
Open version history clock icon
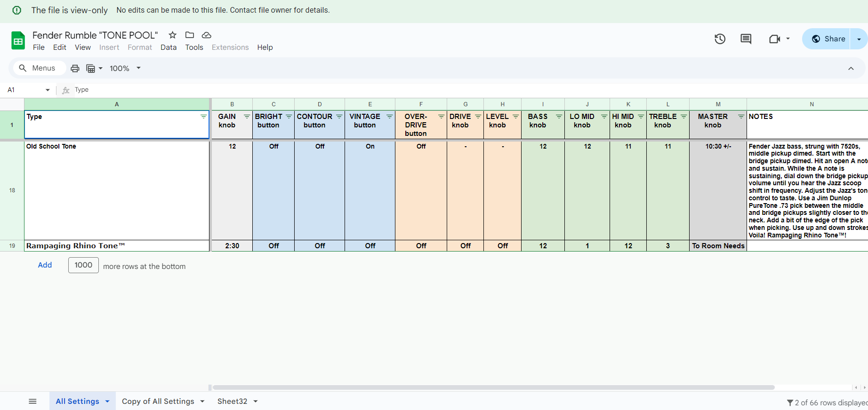[720, 39]
